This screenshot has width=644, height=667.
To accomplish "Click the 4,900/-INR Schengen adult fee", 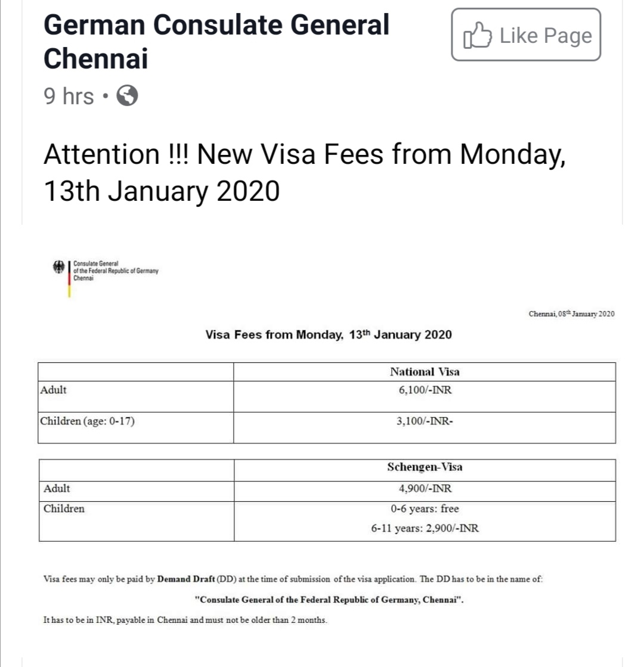I will click(x=425, y=488).
